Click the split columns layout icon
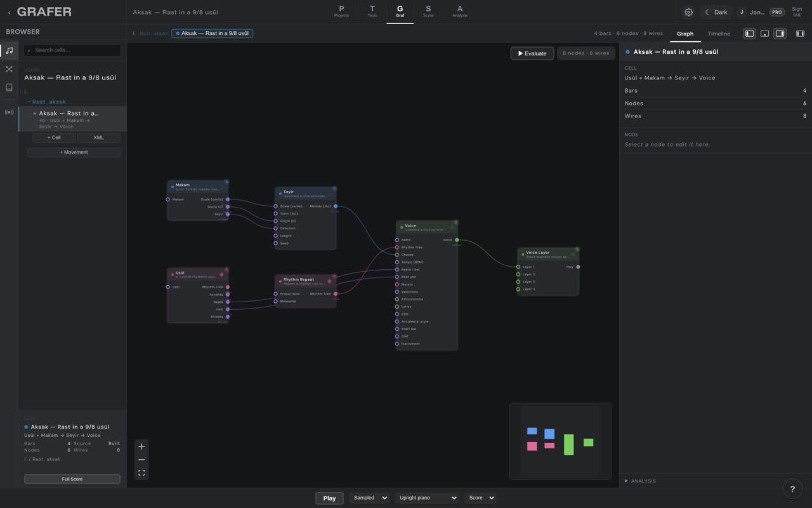The height and width of the screenshot is (508, 812). pos(800,34)
